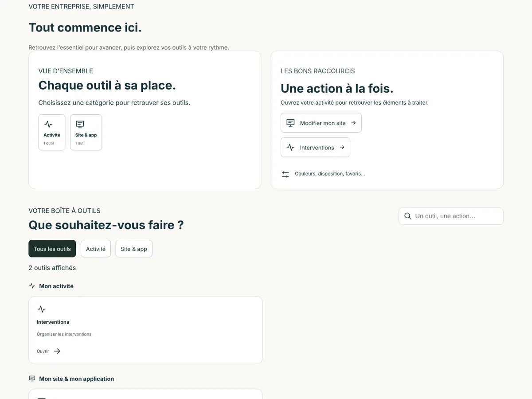Click the pulse icon in Interventions tool card
The width and height of the screenshot is (532, 399).
(41, 309)
